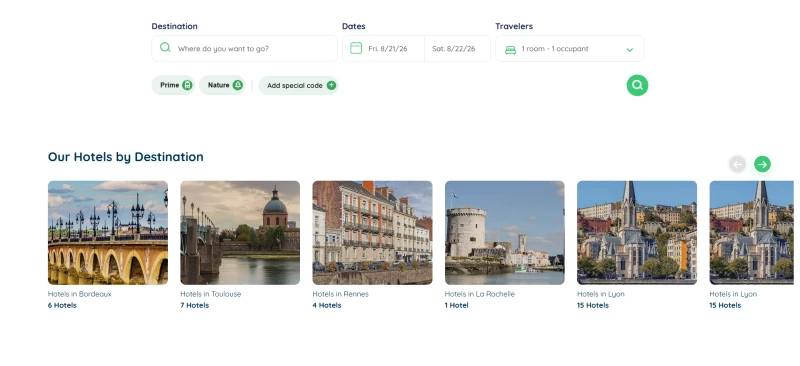Open the 1 room - 1 occupant selector

pos(569,48)
